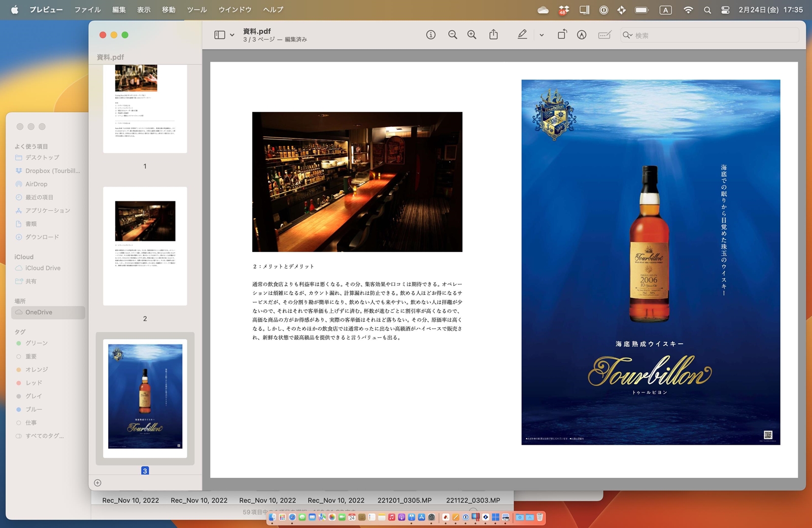
Task: Open the info inspector for 資料.pdf
Action: (430, 34)
